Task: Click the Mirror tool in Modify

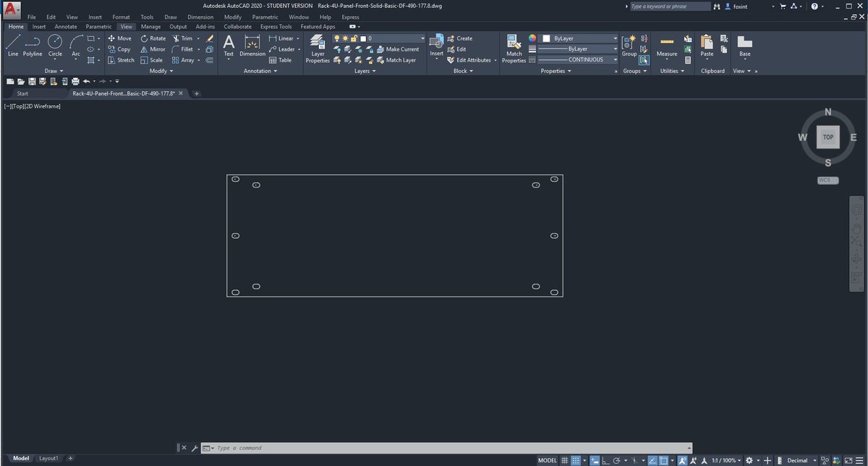Action: click(152, 49)
